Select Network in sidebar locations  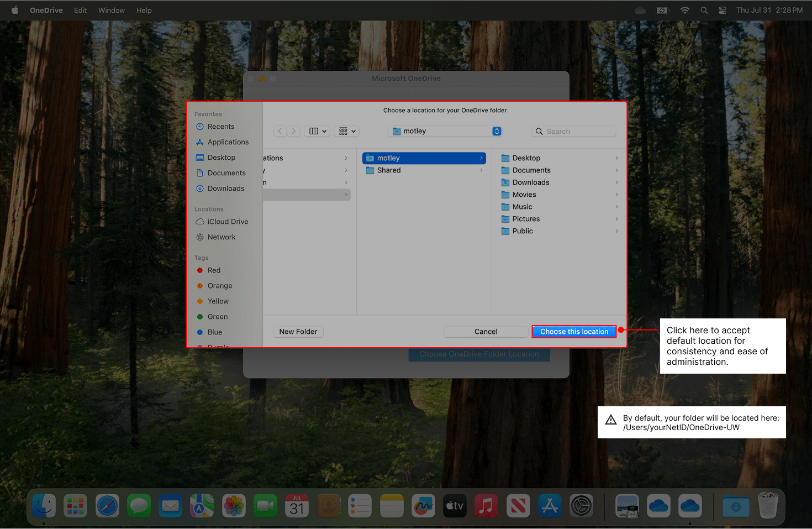coord(222,237)
